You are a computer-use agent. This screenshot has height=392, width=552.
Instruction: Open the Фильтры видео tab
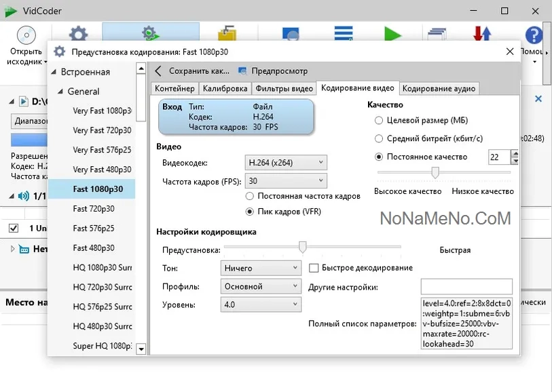point(284,88)
